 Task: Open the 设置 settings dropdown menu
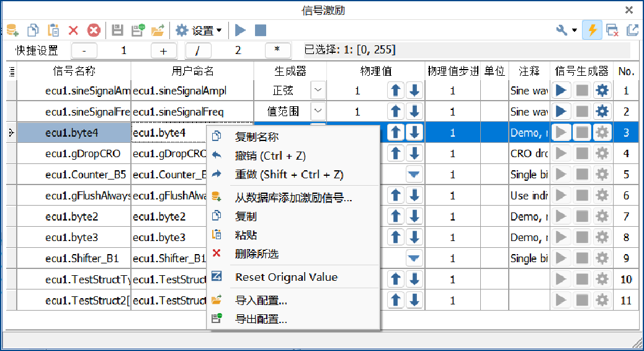(x=199, y=30)
